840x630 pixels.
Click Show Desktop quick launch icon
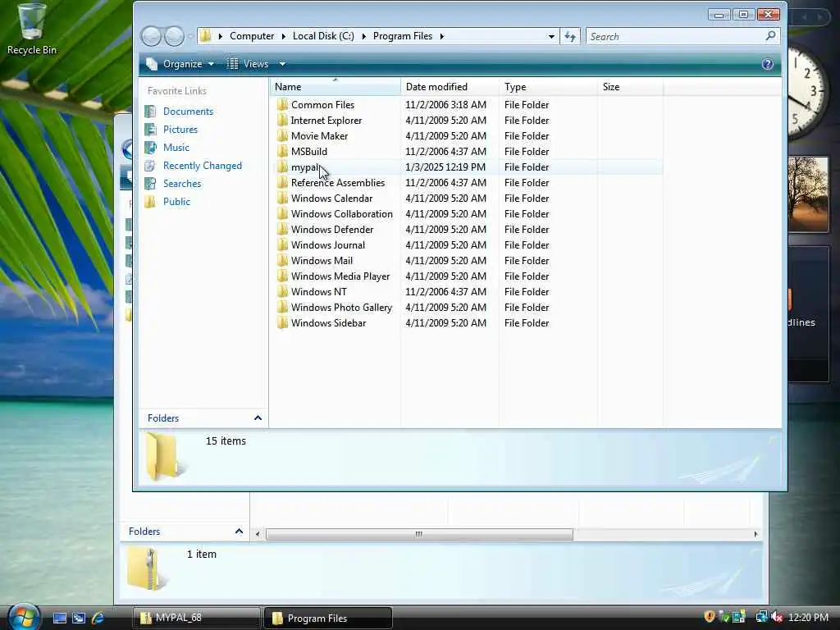pyautogui.click(x=59, y=619)
